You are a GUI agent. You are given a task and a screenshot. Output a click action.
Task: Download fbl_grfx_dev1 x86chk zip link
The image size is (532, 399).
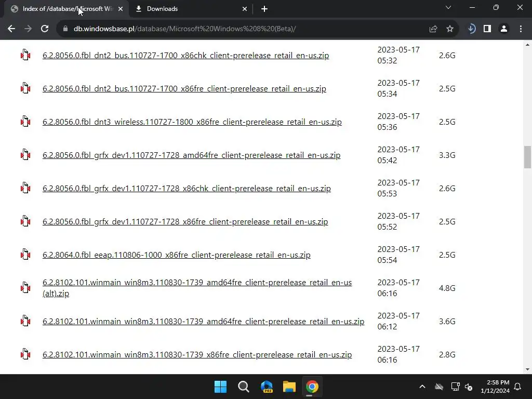point(187,188)
